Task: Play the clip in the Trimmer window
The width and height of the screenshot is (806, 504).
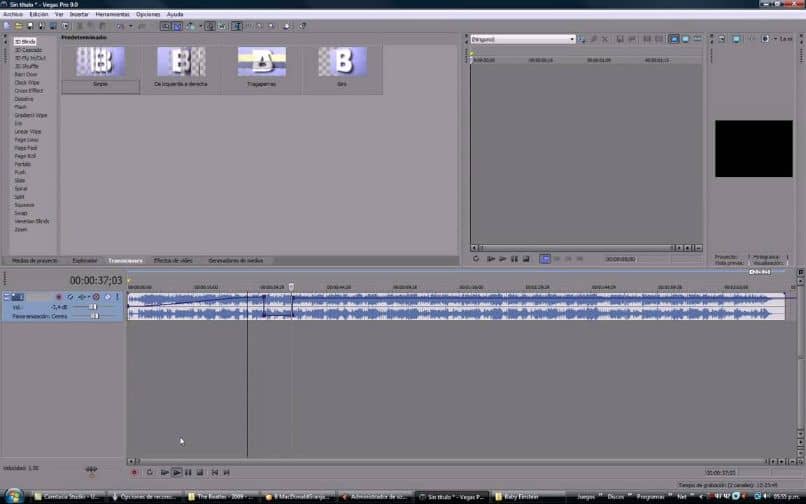Action: click(x=502, y=259)
